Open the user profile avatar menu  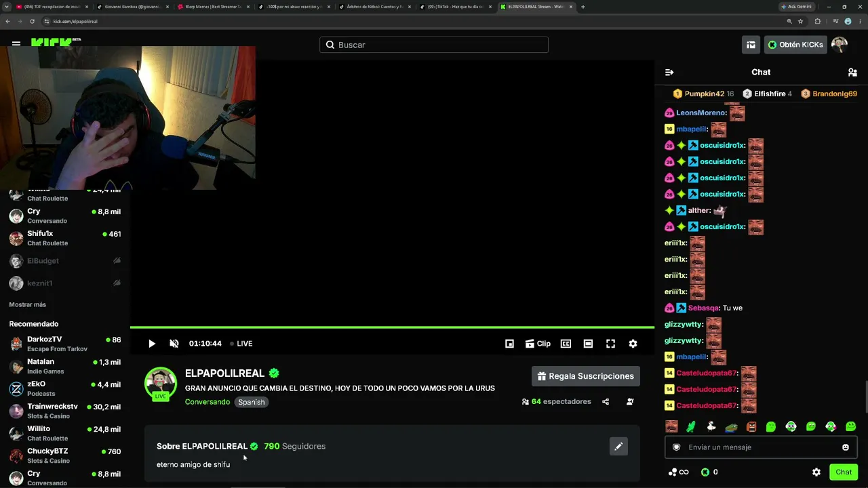click(840, 45)
